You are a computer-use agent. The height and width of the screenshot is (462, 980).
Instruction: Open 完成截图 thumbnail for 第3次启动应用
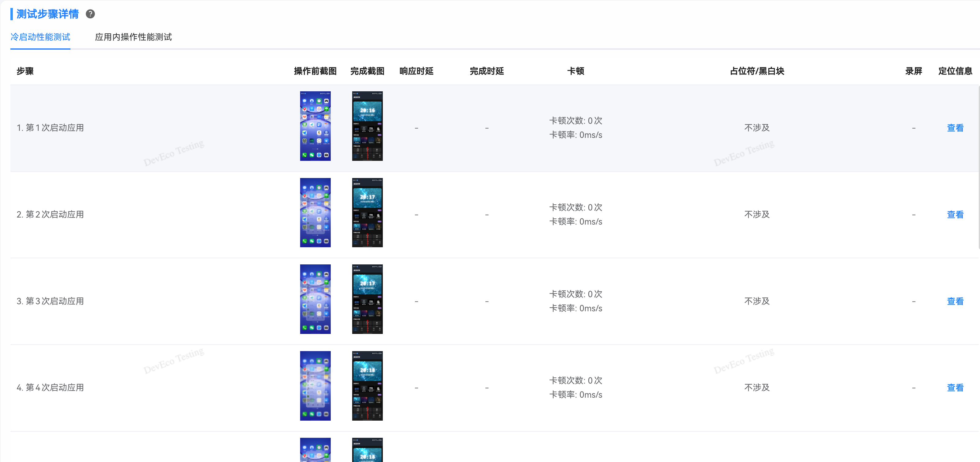tap(367, 299)
